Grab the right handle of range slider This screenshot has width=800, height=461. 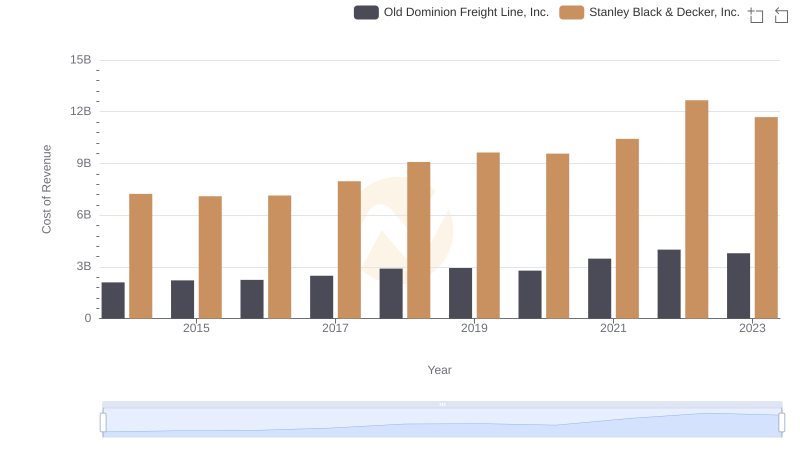pos(781,423)
